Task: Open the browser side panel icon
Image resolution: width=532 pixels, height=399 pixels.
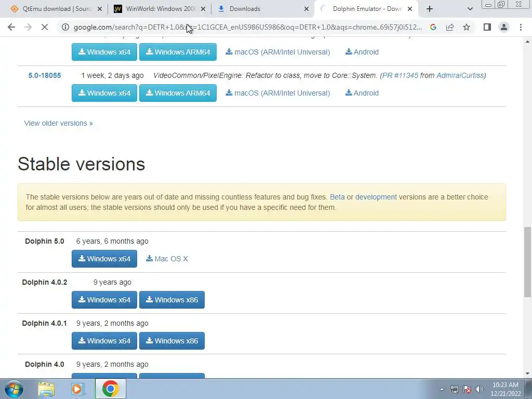Action: tap(487, 27)
